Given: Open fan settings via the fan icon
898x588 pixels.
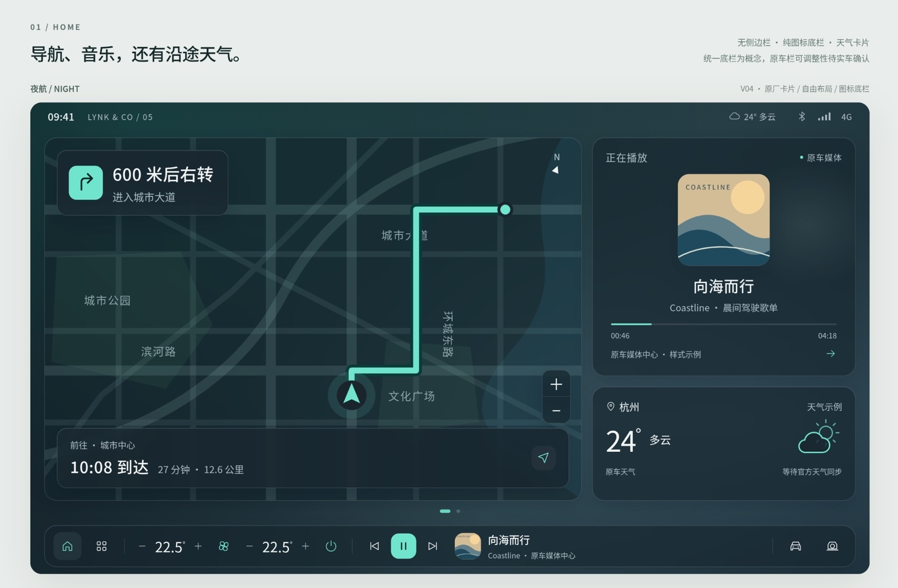Looking at the screenshot, I should (223, 546).
